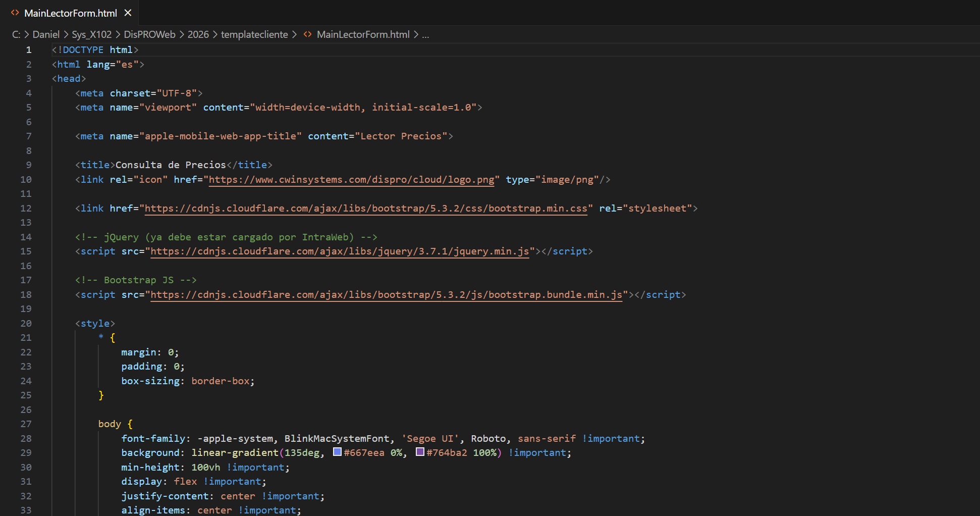This screenshot has width=980, height=516.
Task: Close the MainLectorForm.html tab
Action: click(x=128, y=13)
